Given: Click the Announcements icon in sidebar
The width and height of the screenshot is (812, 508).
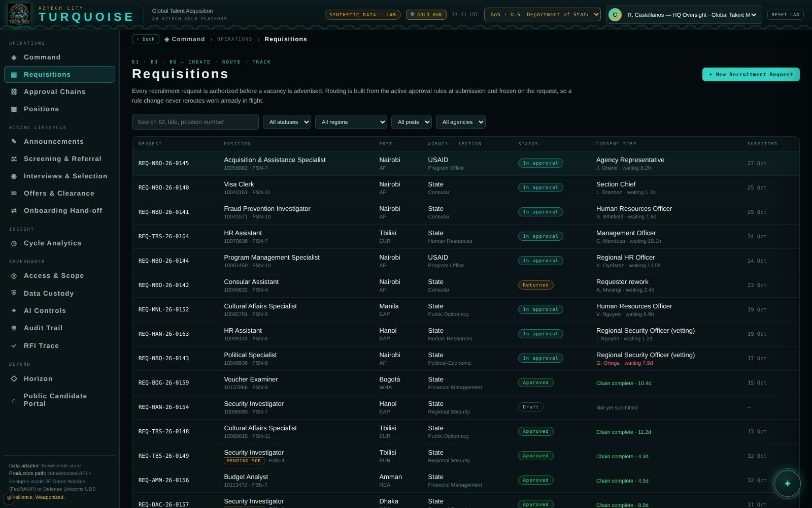Looking at the screenshot, I should [14, 142].
